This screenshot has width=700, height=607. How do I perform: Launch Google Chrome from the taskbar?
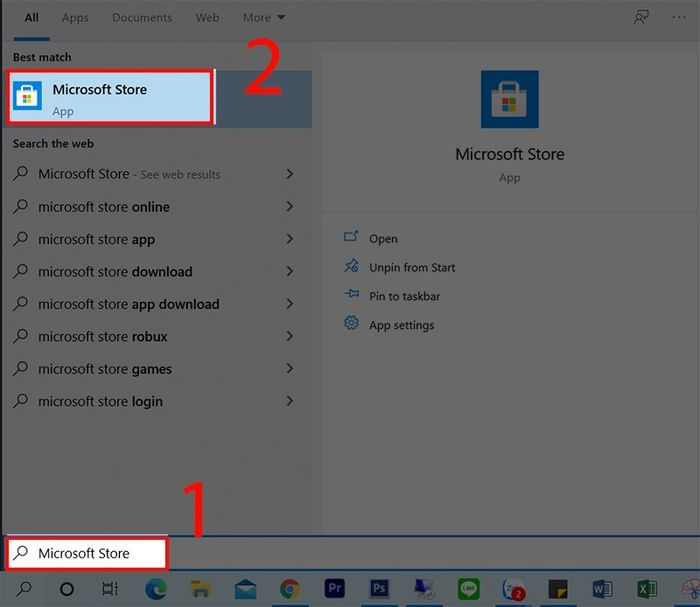click(x=290, y=589)
